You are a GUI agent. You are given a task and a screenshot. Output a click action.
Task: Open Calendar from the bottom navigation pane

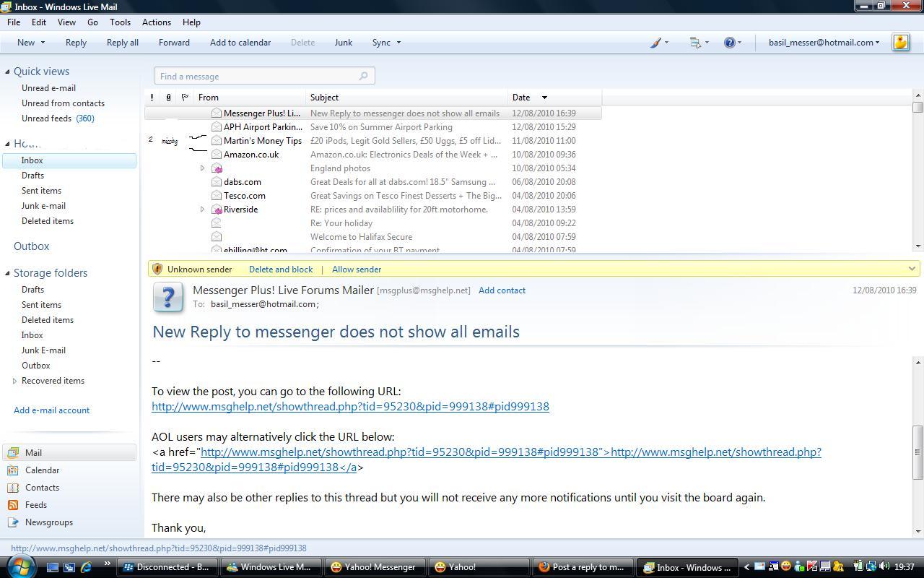42,470
